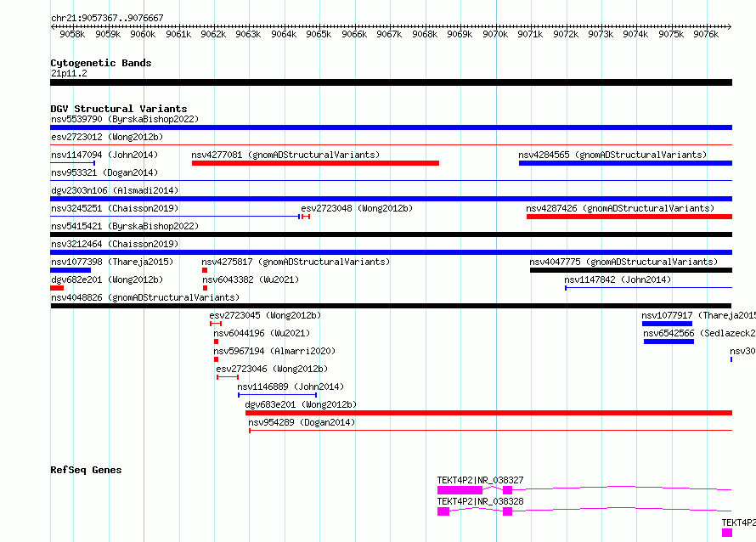Select the nsv954289 (Dogan2014) label
756x542 pixels.
tap(302, 422)
